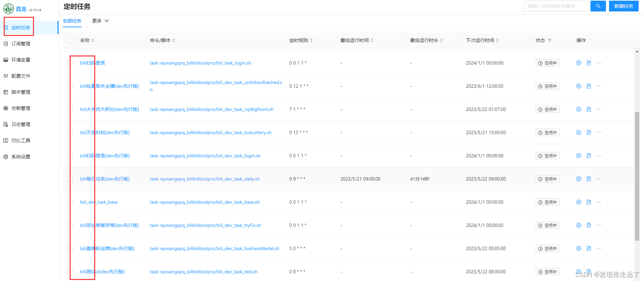Open log for bili扫码登录 task
The width and height of the screenshot is (644, 281).
pyautogui.click(x=588, y=63)
